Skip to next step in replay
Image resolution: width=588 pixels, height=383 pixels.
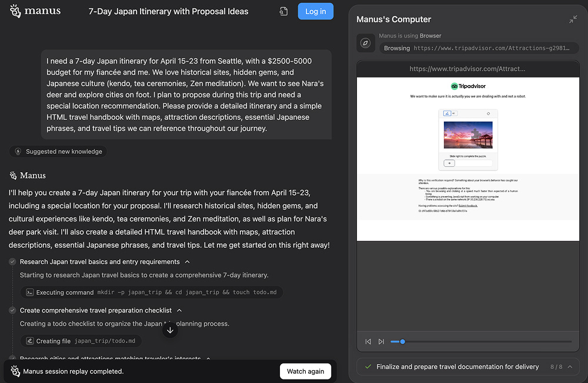pyautogui.click(x=381, y=342)
